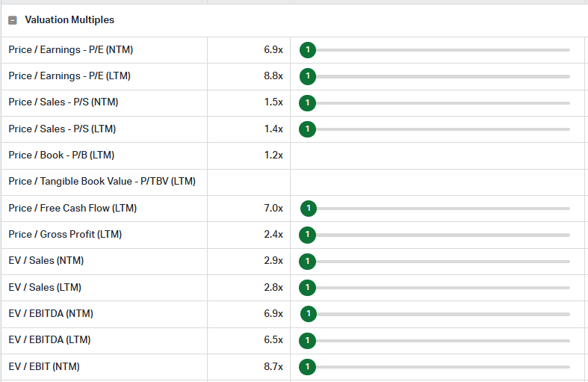Select the 8.8x P/E (LTM) value

point(273,76)
